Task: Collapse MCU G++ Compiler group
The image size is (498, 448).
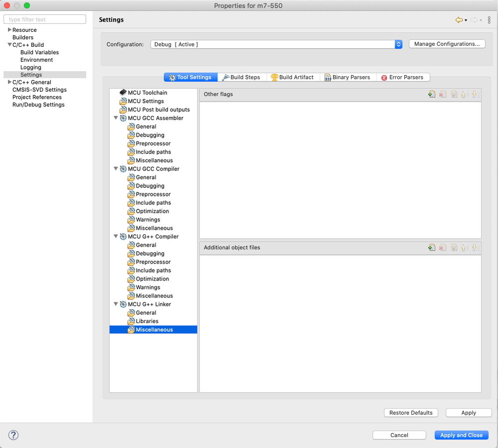Action: pyautogui.click(x=116, y=236)
